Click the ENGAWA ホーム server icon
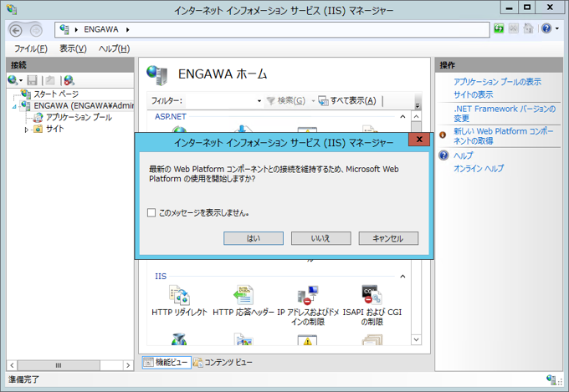 [156, 74]
